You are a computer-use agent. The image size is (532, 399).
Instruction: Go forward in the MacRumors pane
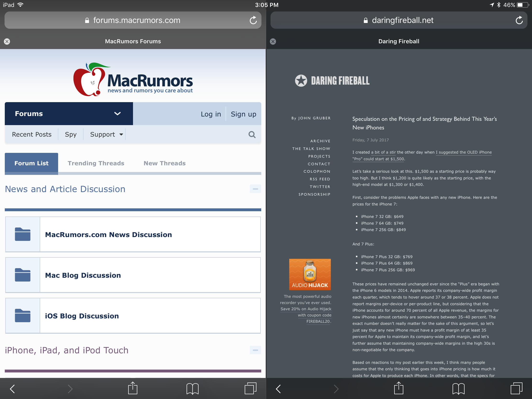pyautogui.click(x=70, y=389)
